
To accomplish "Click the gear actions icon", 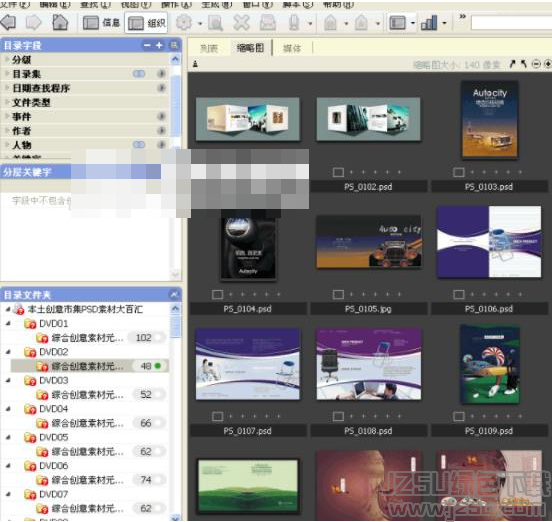I will pos(184,23).
